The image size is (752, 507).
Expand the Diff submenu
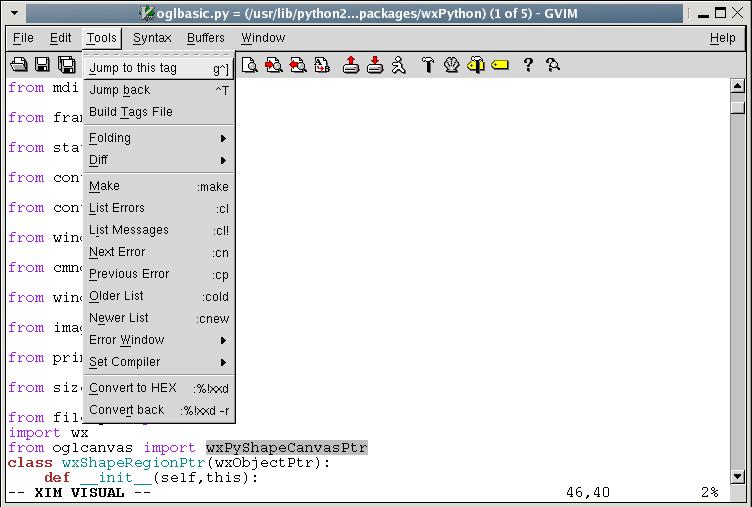point(158,160)
